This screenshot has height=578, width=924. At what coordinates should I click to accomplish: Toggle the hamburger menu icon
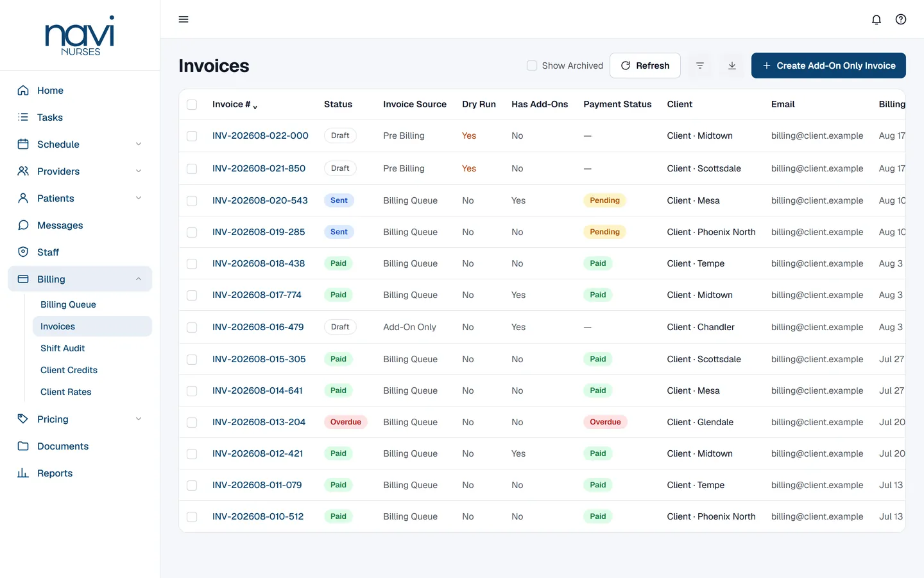[184, 19]
